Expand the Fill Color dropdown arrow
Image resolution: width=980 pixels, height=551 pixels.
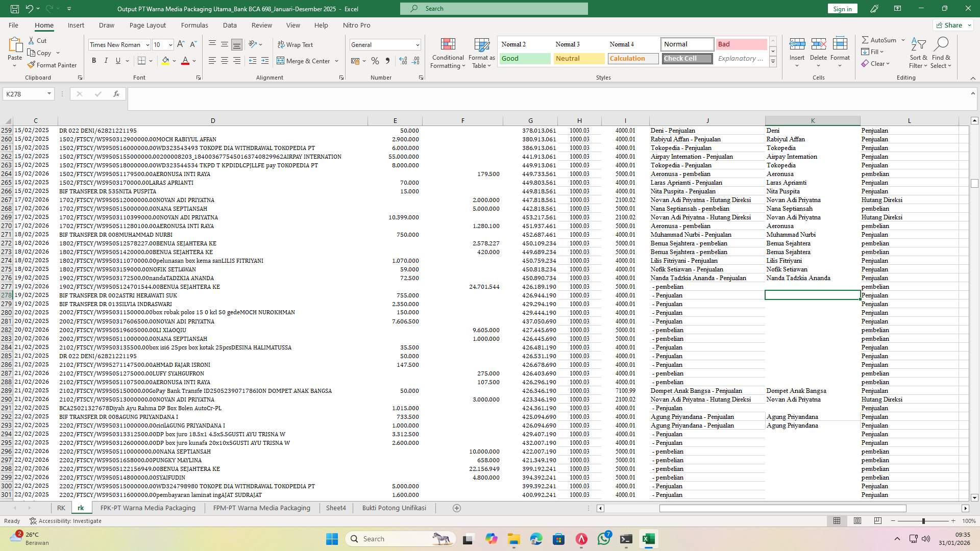coord(174,61)
